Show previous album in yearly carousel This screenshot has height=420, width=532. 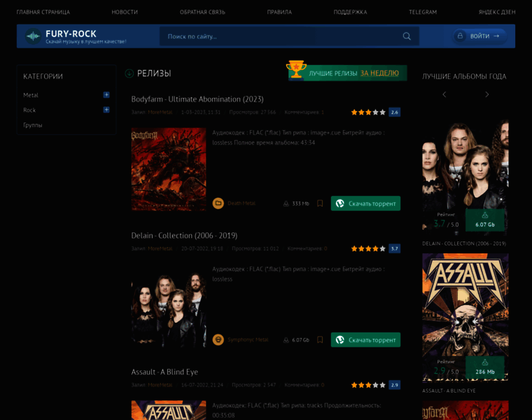click(x=444, y=94)
